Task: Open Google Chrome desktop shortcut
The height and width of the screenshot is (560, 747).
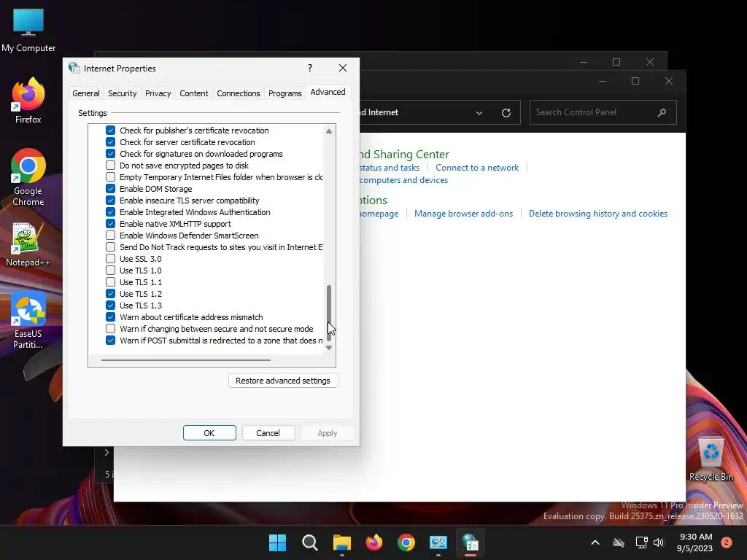Action: click(x=28, y=177)
